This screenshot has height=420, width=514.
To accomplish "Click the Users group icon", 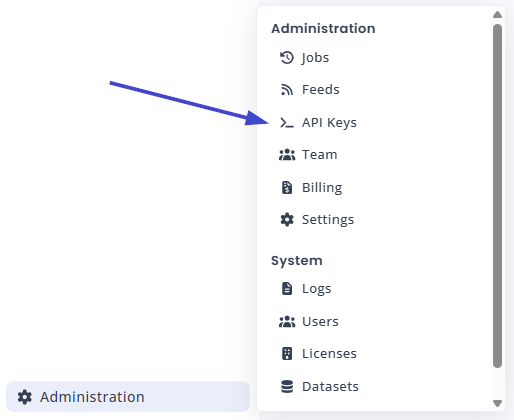I will click(x=287, y=322).
